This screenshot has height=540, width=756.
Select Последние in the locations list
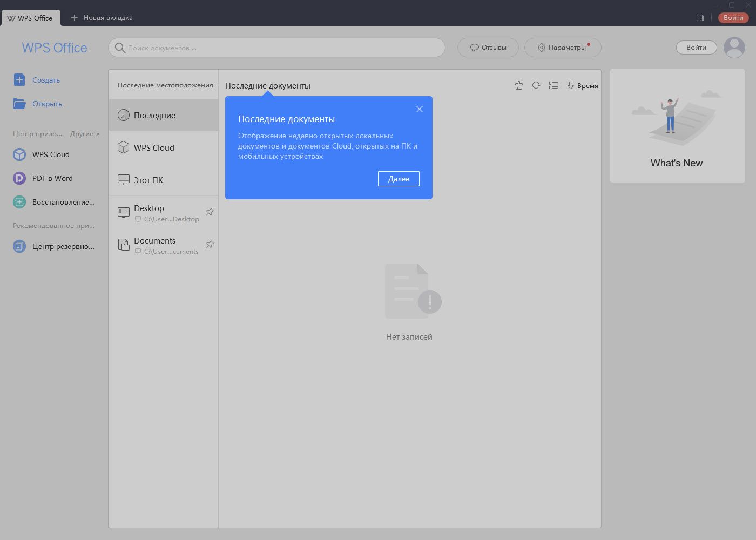pyautogui.click(x=164, y=115)
